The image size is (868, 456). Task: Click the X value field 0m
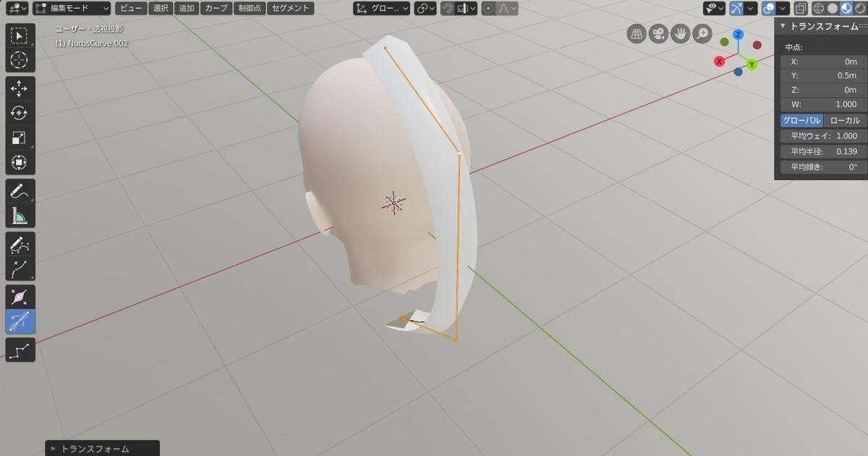coord(823,62)
